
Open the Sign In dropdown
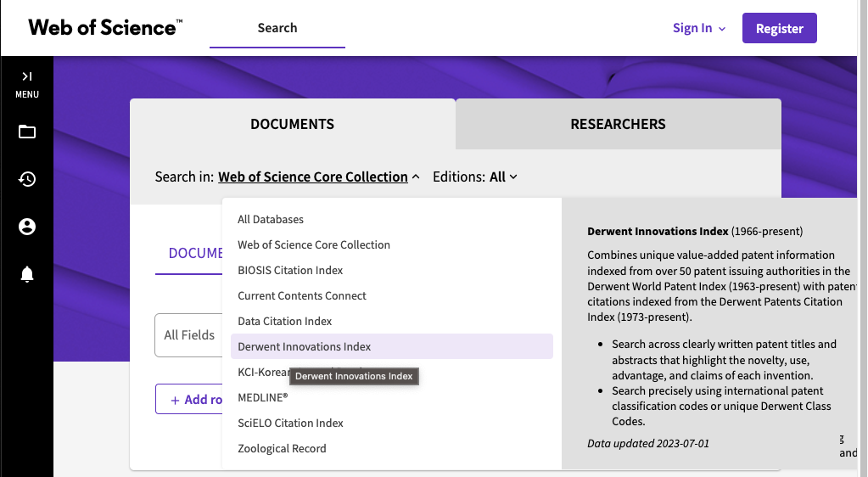(699, 28)
